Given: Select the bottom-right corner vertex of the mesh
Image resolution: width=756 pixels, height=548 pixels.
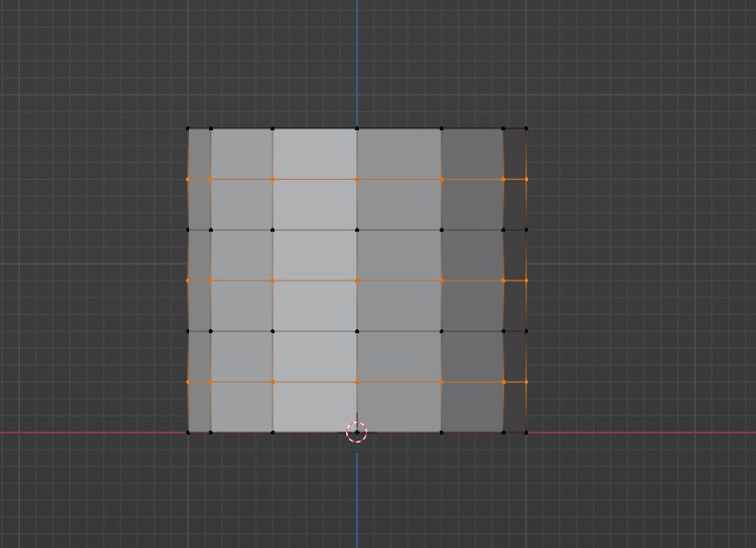Looking at the screenshot, I should point(526,433).
